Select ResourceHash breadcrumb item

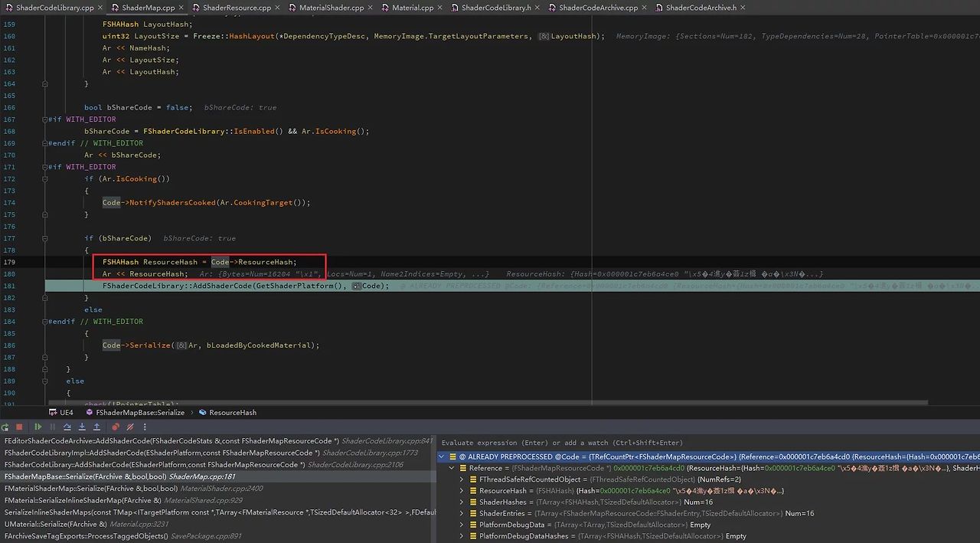pos(227,412)
